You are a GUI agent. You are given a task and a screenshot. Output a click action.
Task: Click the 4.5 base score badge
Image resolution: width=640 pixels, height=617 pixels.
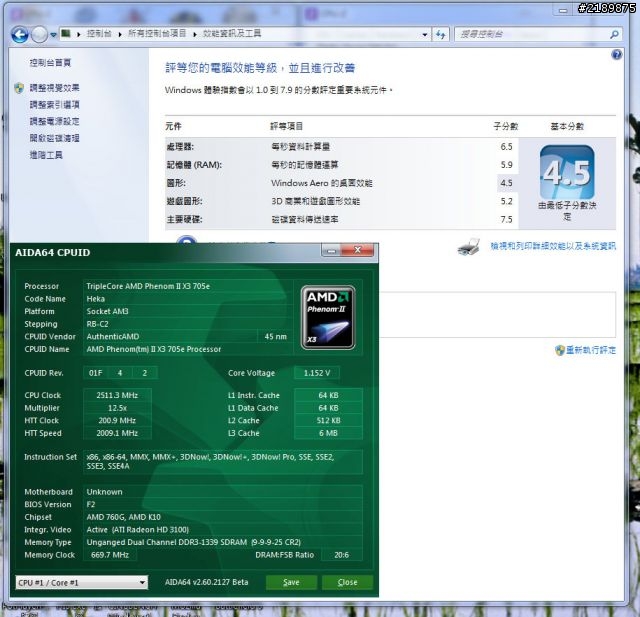[567, 172]
